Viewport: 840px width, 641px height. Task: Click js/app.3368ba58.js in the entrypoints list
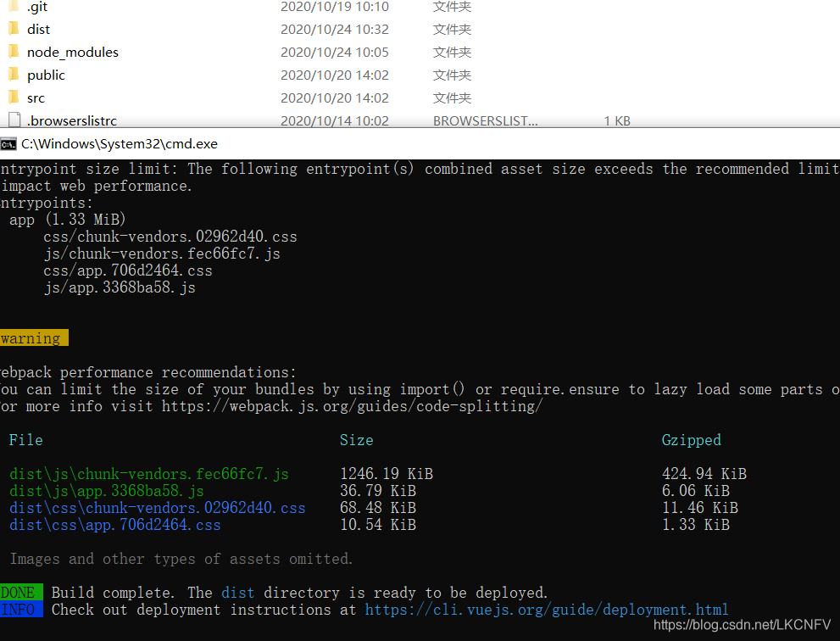click(120, 287)
